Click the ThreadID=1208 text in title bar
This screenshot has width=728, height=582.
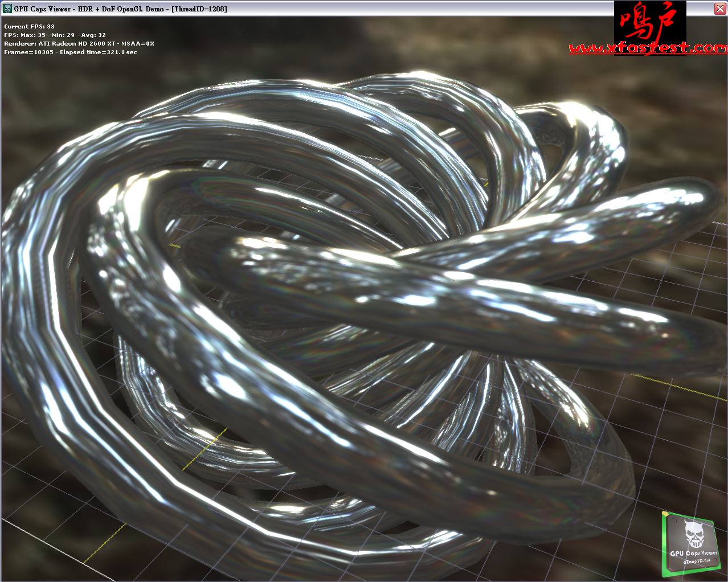point(199,9)
